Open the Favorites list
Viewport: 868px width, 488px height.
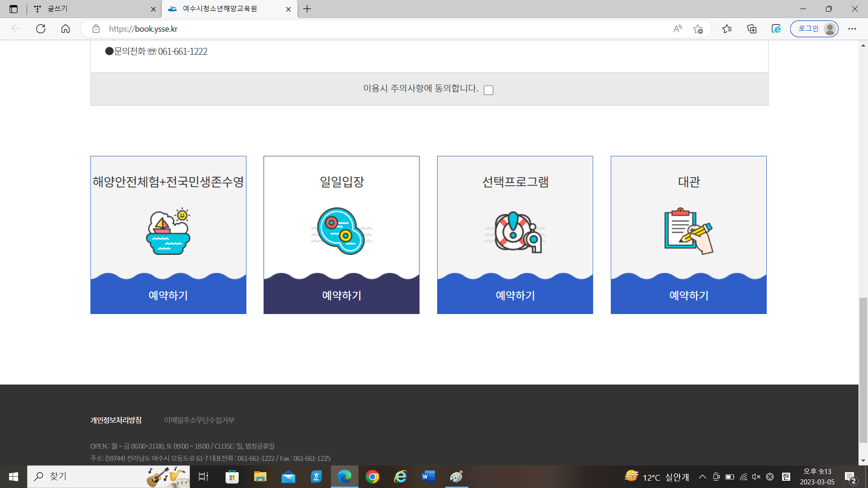tap(727, 29)
